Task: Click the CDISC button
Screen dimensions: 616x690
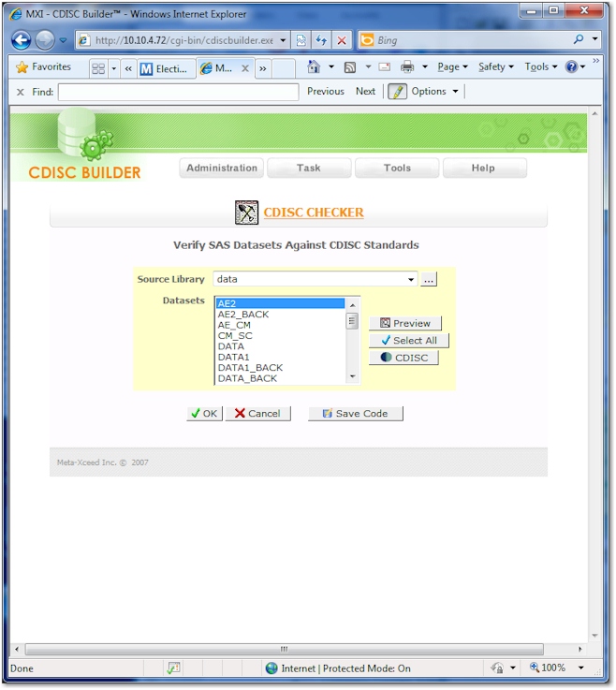Action: (x=403, y=358)
